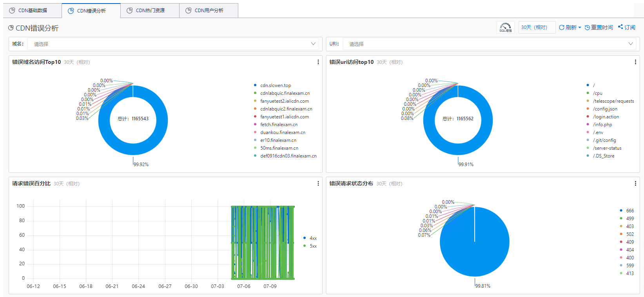
Task: Open the CDN用户分析 tab
Action: (209, 11)
